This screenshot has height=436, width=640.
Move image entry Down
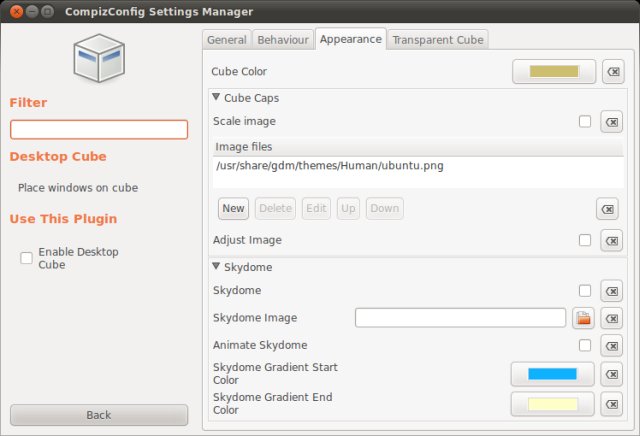[384, 209]
